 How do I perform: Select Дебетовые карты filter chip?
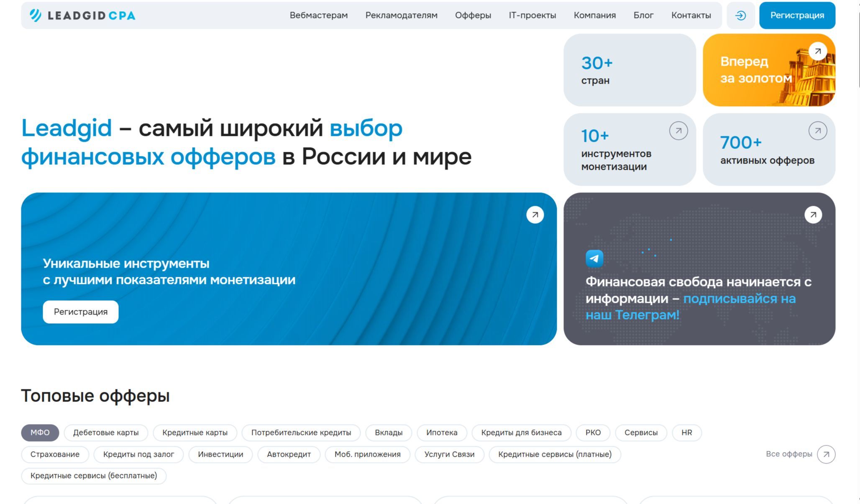(x=106, y=432)
